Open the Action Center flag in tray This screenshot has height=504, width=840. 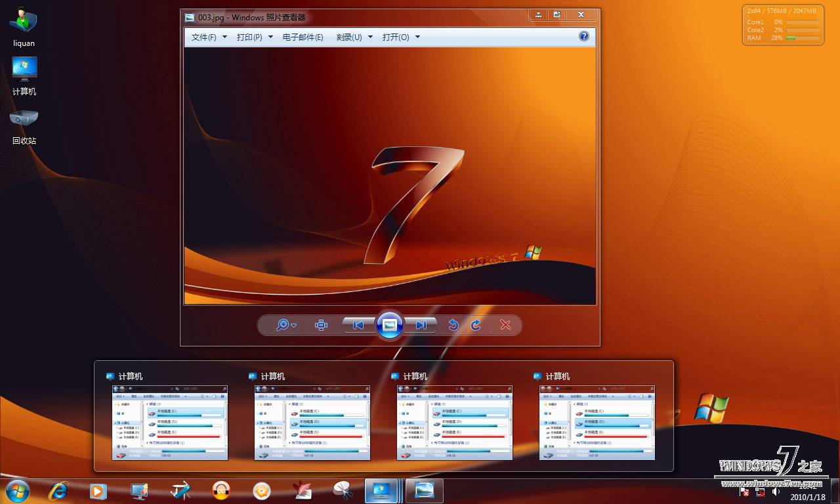coord(745,491)
